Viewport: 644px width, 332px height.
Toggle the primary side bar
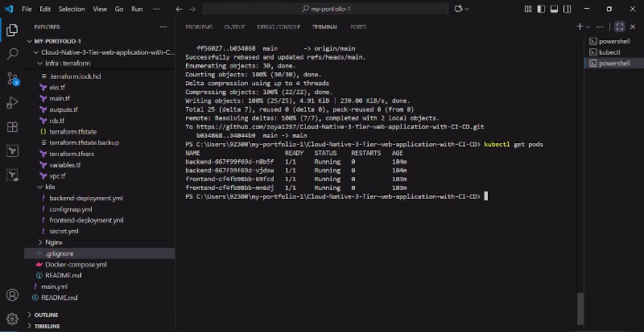click(x=541, y=9)
